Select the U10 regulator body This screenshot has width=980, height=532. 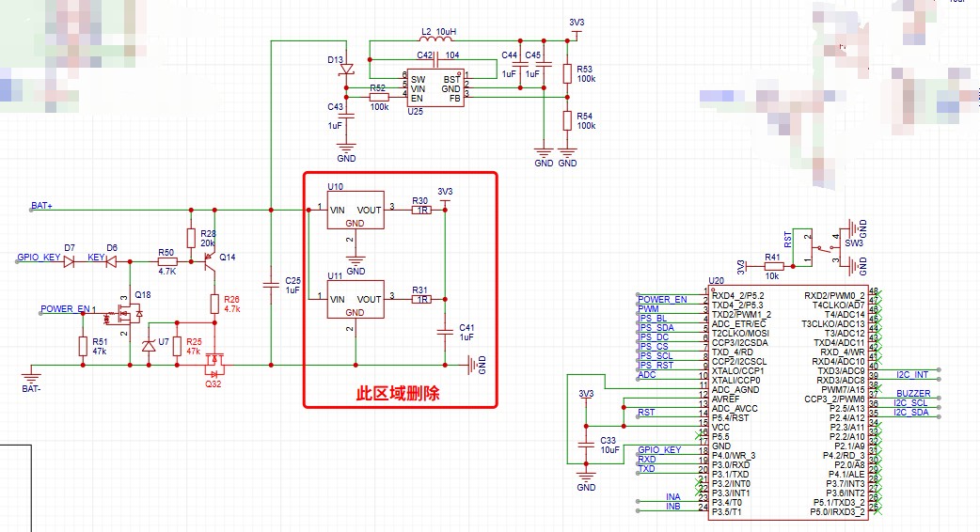coord(356,210)
